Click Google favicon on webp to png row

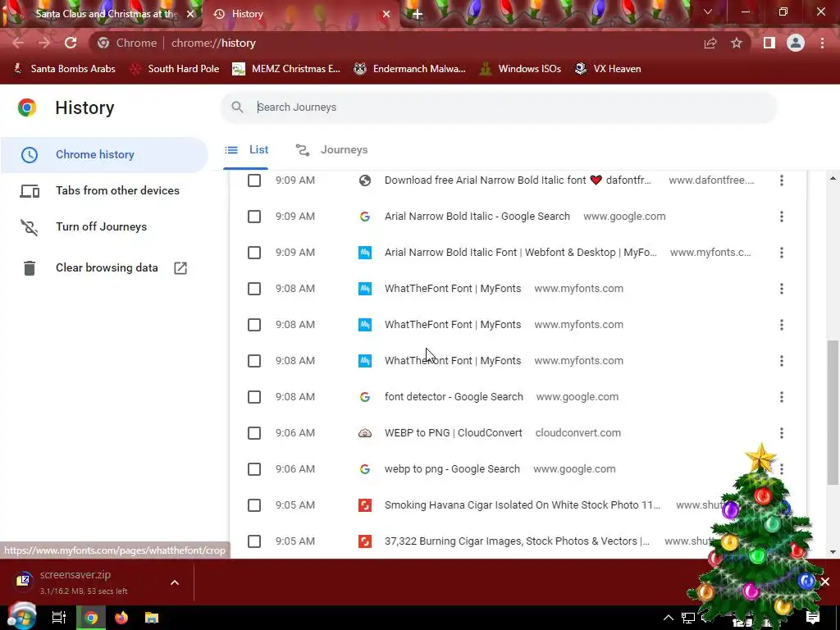365,469
